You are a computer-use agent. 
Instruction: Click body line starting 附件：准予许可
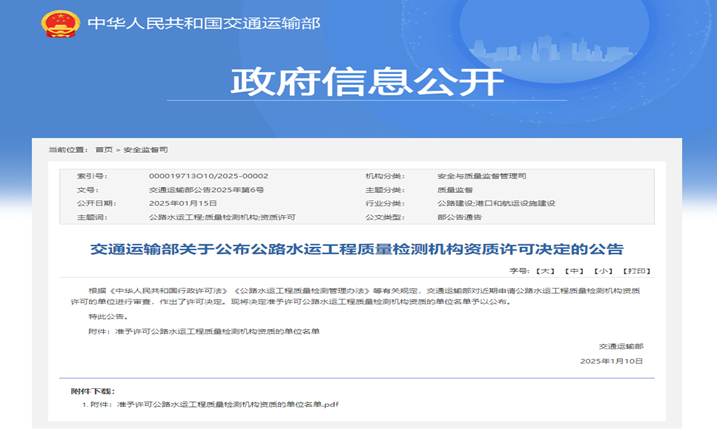point(204,331)
